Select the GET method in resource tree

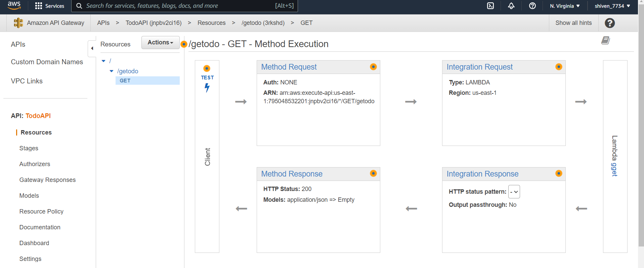(x=125, y=81)
